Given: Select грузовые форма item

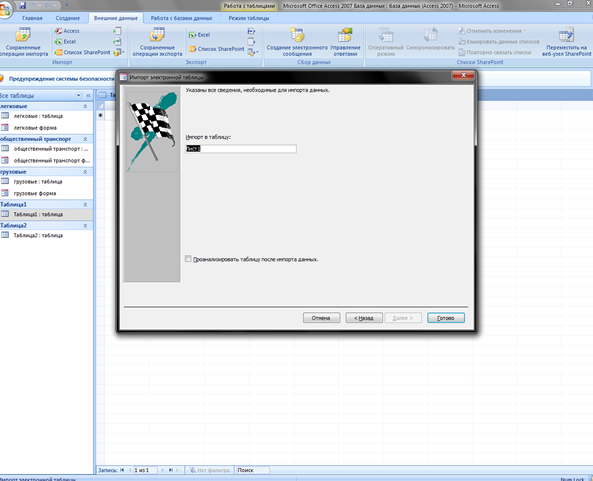Looking at the screenshot, I should click(46, 194).
